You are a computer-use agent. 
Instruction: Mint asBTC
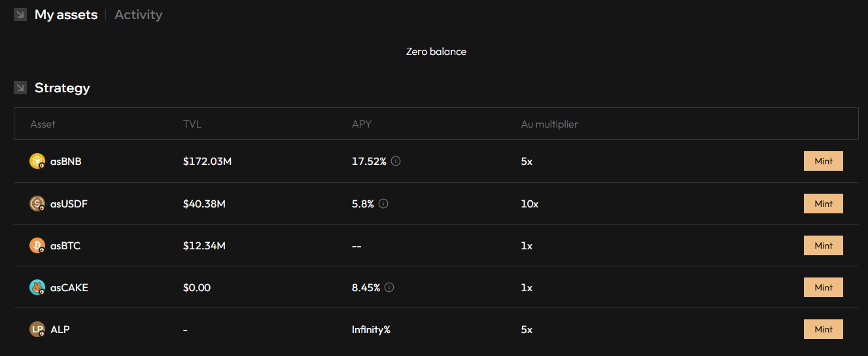pyautogui.click(x=824, y=245)
